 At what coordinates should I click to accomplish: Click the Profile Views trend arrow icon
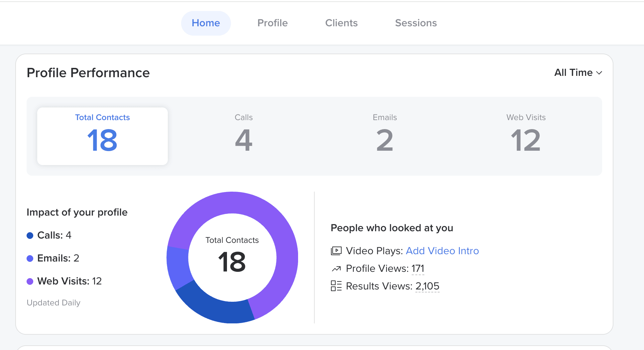click(x=336, y=268)
